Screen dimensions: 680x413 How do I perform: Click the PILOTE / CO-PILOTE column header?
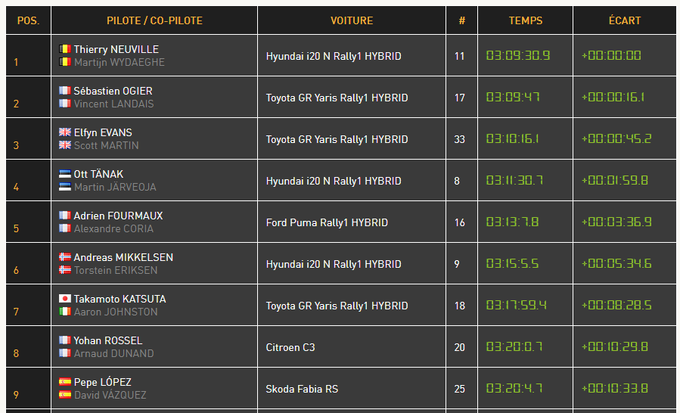coord(153,20)
